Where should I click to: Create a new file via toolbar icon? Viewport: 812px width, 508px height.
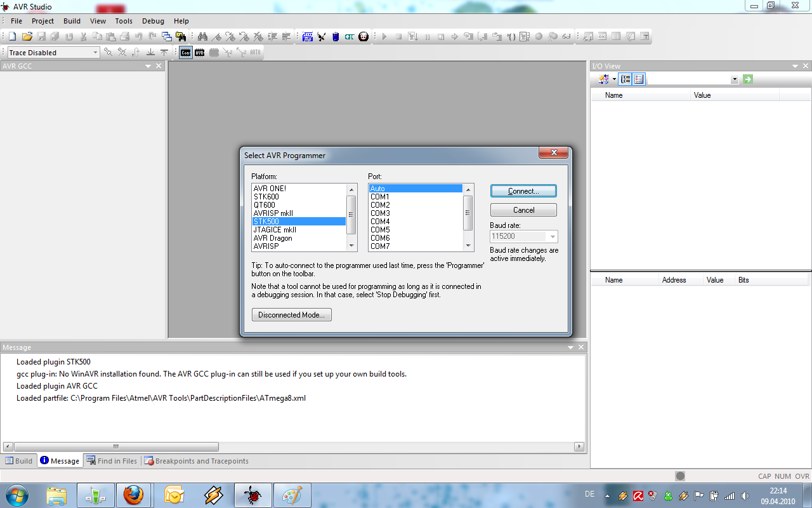tap(12, 36)
